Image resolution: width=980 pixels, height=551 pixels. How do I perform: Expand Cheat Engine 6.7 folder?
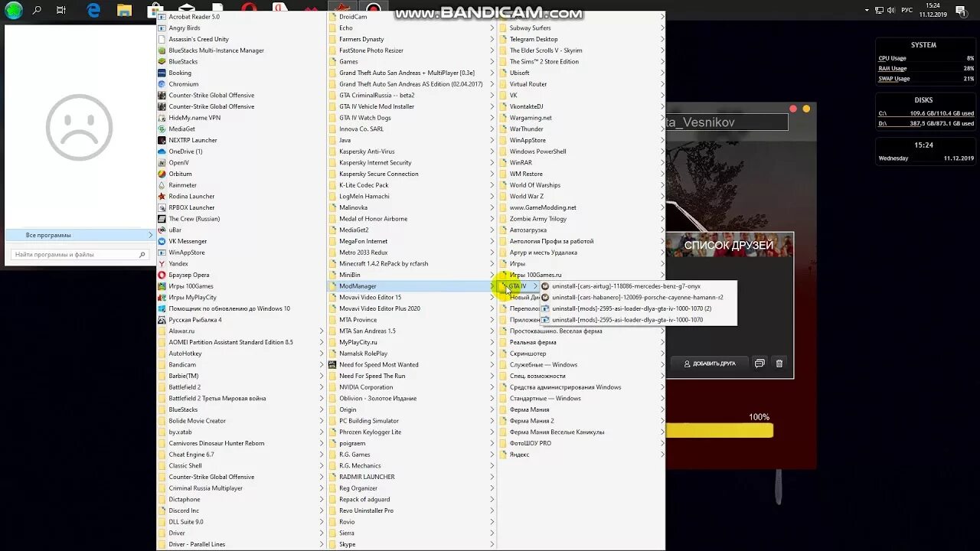pos(240,455)
